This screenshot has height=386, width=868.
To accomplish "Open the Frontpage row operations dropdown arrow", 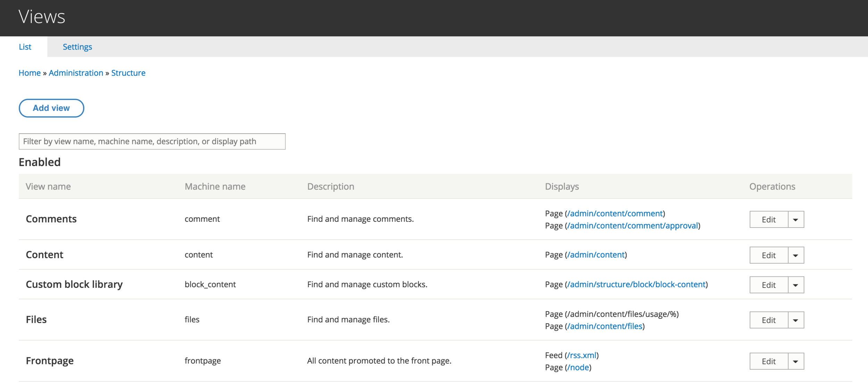I will point(795,361).
